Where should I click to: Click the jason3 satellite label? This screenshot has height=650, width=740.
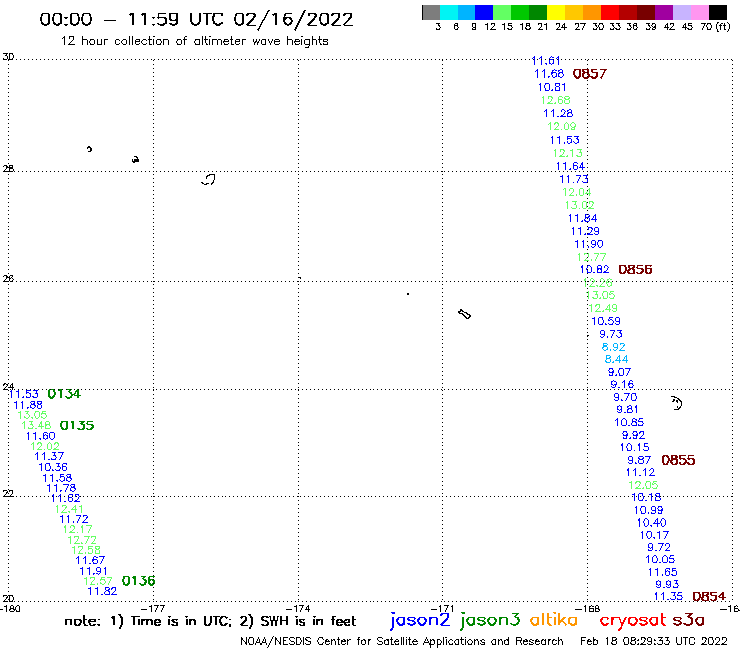(x=490, y=620)
